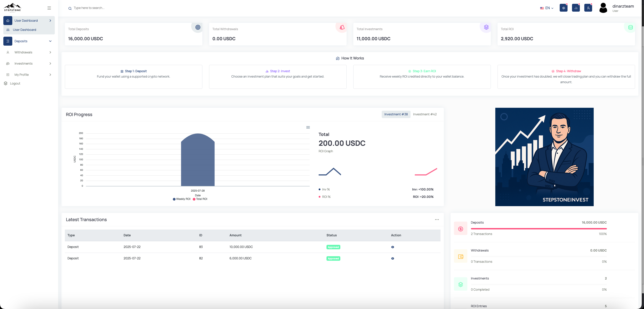Click the profile avatar silhouette
Image resolution: width=644 pixels, height=309 pixels.
coord(603,8)
